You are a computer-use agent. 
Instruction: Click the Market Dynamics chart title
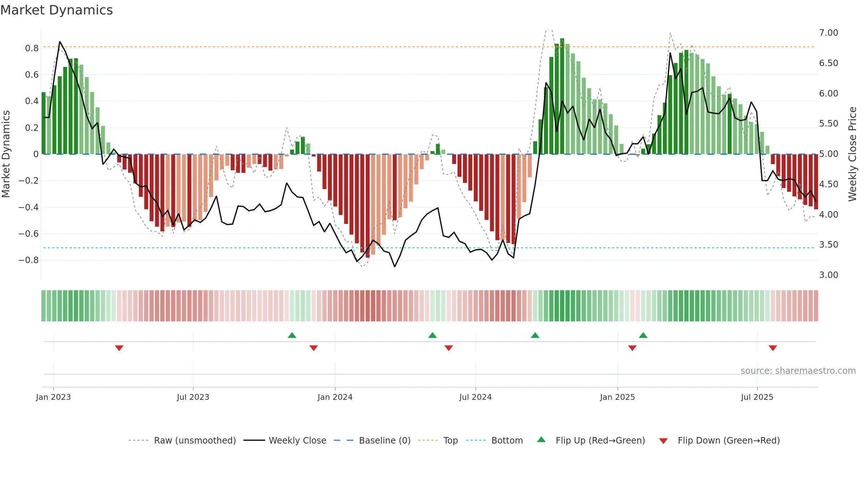coord(56,10)
